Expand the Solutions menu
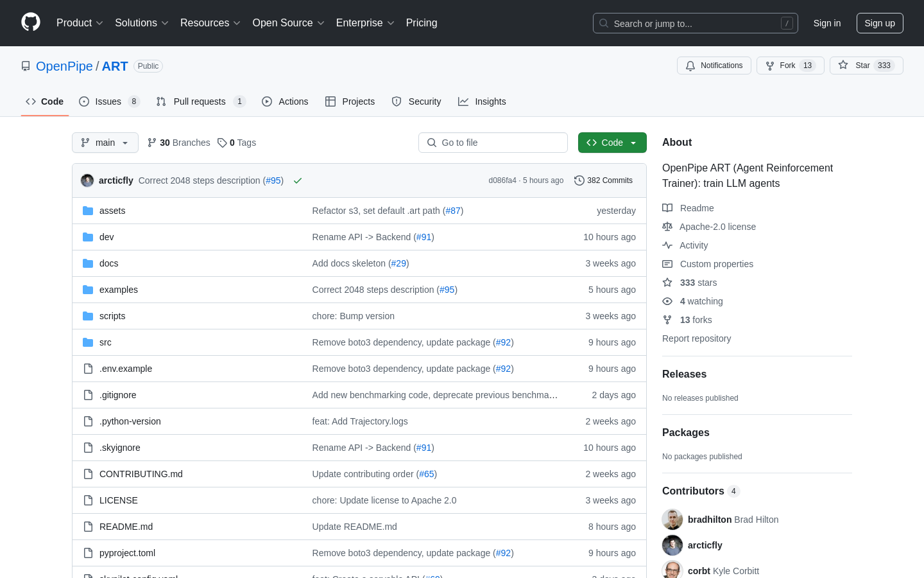 tap(142, 22)
